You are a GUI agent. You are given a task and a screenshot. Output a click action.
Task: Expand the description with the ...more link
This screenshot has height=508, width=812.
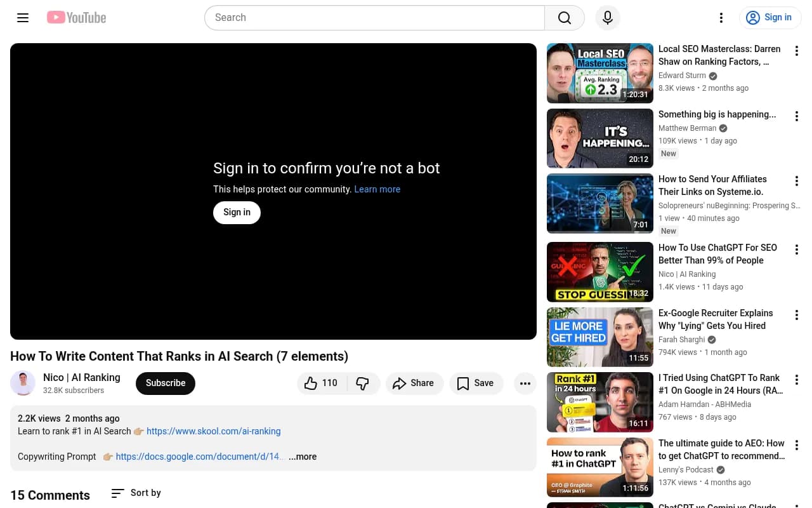coord(303,457)
